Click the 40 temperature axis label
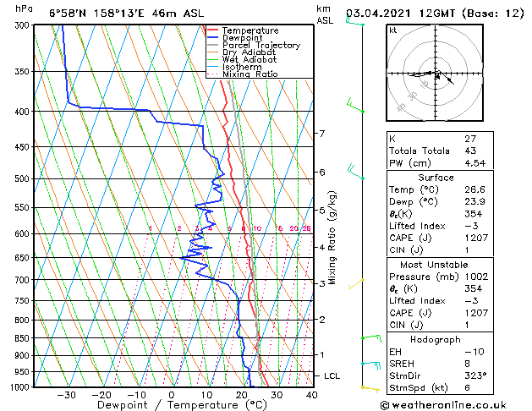Screen dimensions: 532x411 [x=311, y=395]
